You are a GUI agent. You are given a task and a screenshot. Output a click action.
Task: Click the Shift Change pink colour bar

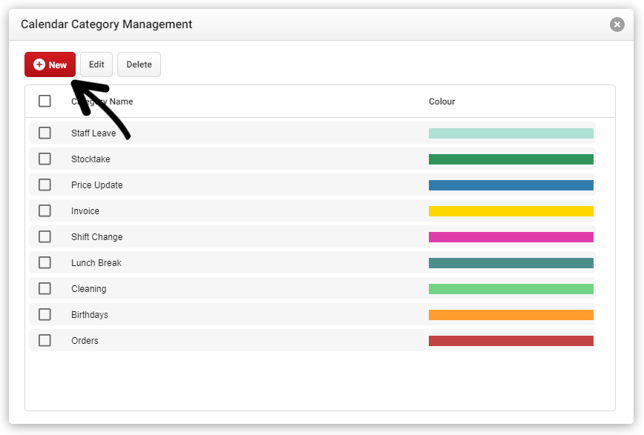pyautogui.click(x=511, y=237)
